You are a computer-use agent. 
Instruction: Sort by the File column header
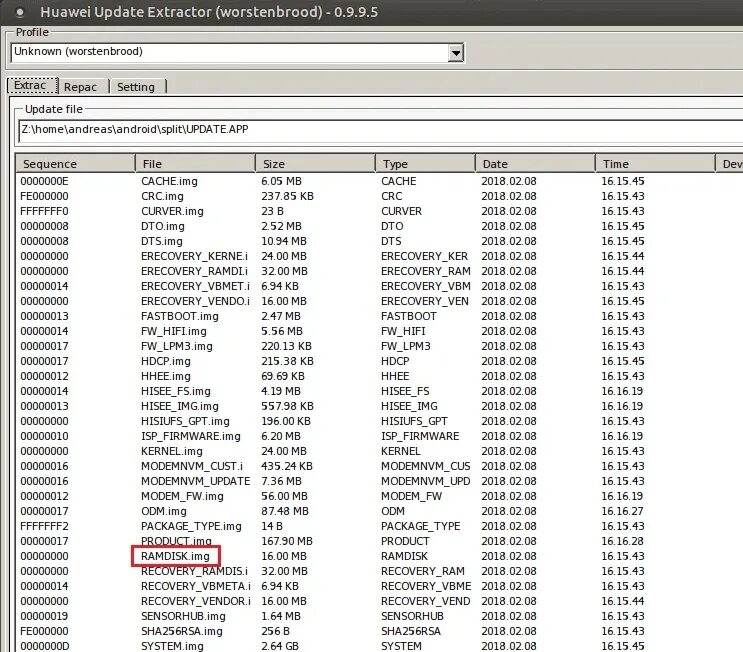pos(195,164)
